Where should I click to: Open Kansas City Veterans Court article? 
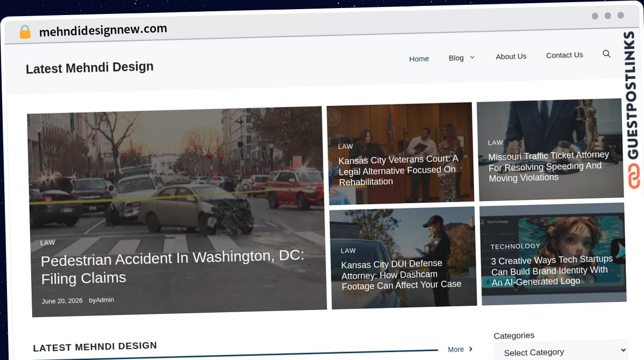[398, 170]
